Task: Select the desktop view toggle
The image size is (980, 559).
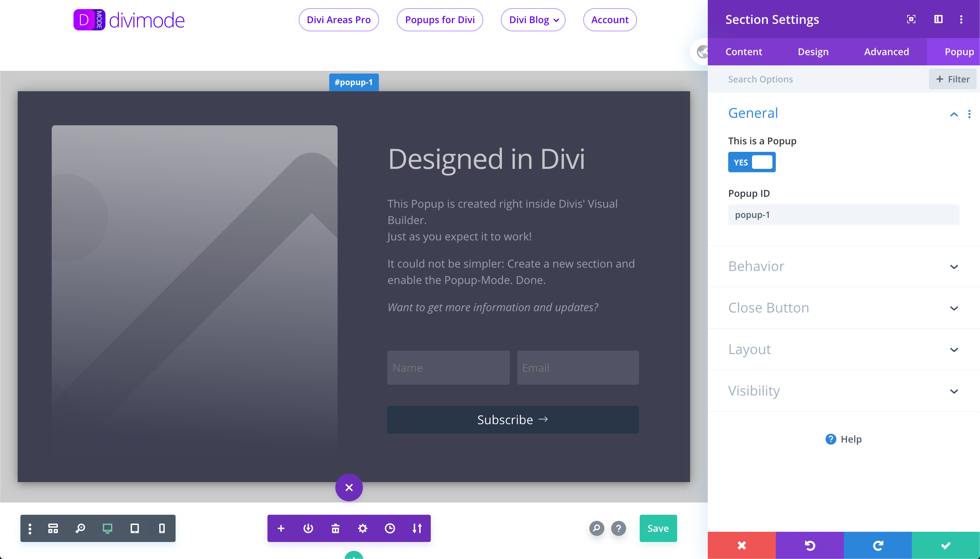Action: tap(108, 528)
